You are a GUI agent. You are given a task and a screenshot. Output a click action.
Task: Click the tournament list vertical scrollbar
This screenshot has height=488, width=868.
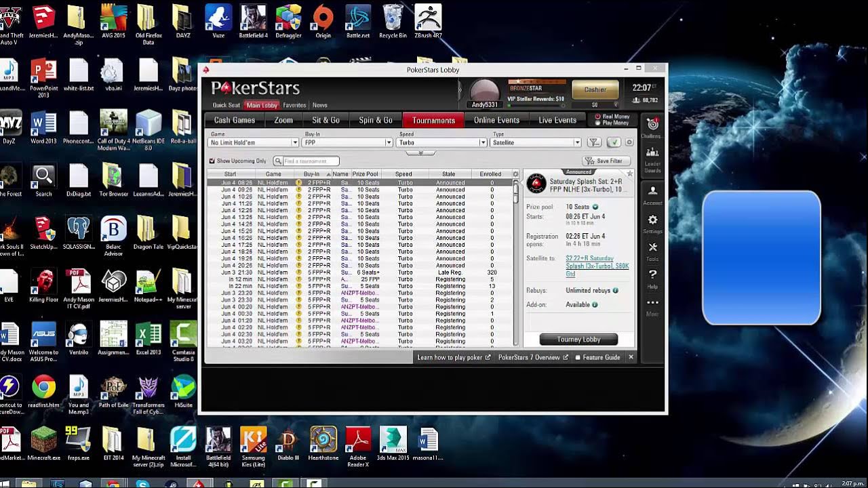coord(515,263)
